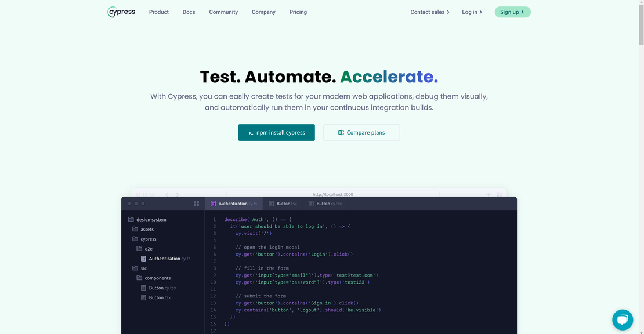This screenshot has height=334, width=644.
Task: Select Button.cy.tsx in file tree
Action: click(x=158, y=288)
